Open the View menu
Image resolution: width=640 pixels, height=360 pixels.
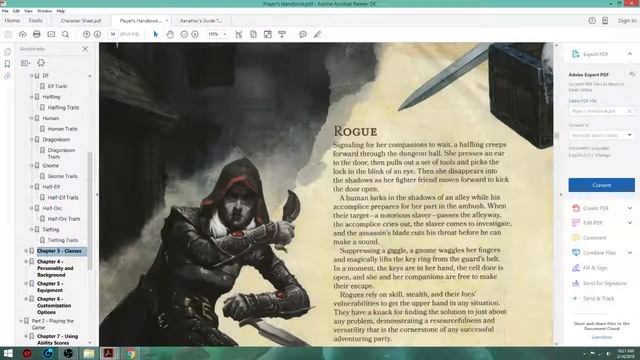click(x=28, y=11)
